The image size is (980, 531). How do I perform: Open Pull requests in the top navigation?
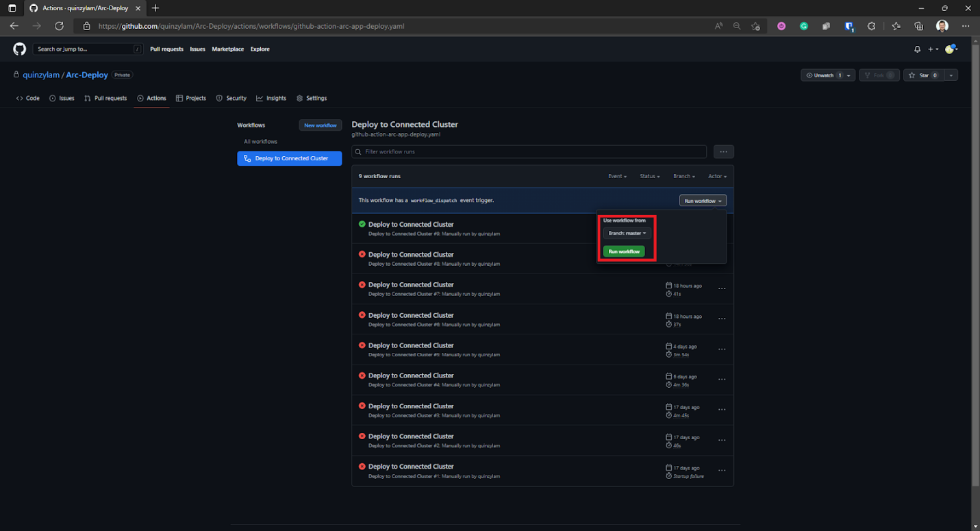167,49
